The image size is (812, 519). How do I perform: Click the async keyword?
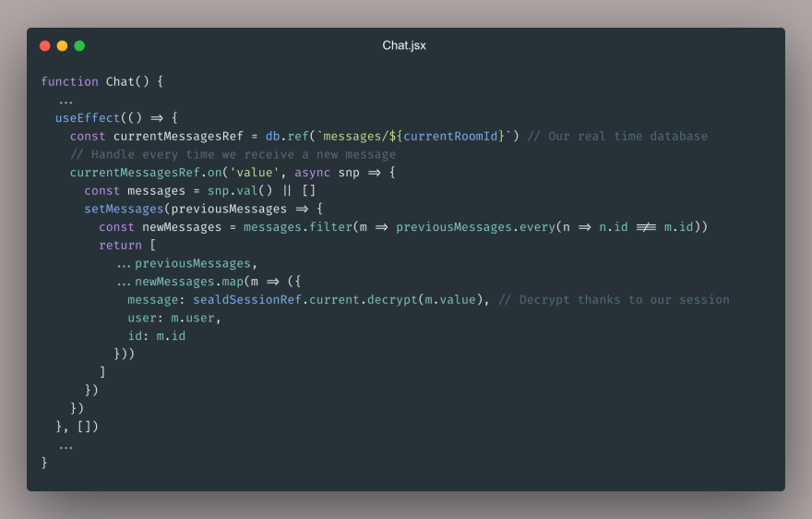click(x=312, y=173)
